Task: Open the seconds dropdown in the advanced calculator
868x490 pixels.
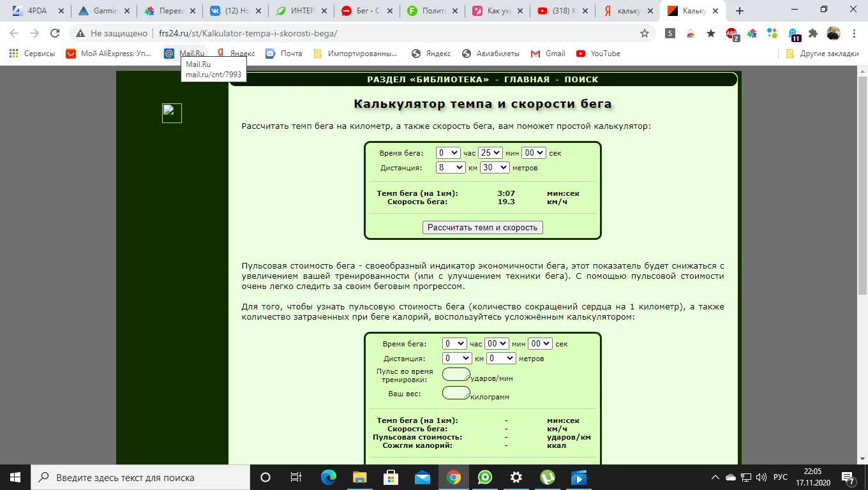Action: (540, 344)
